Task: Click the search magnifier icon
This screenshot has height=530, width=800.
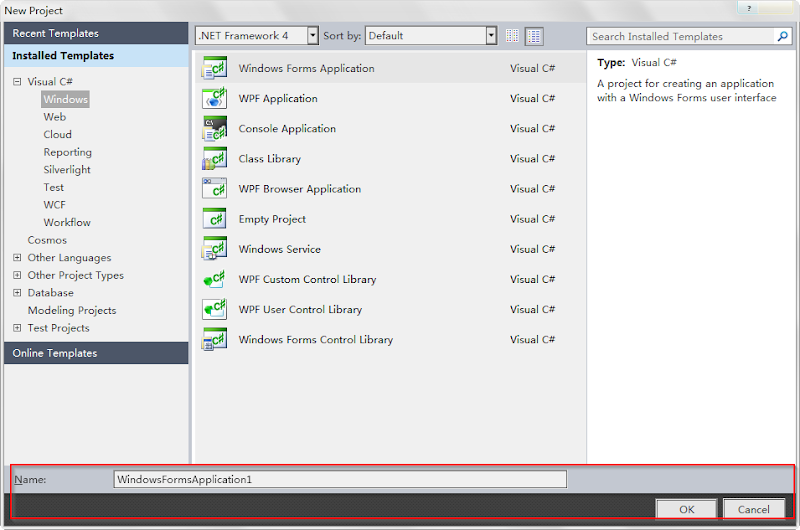Action: click(783, 36)
